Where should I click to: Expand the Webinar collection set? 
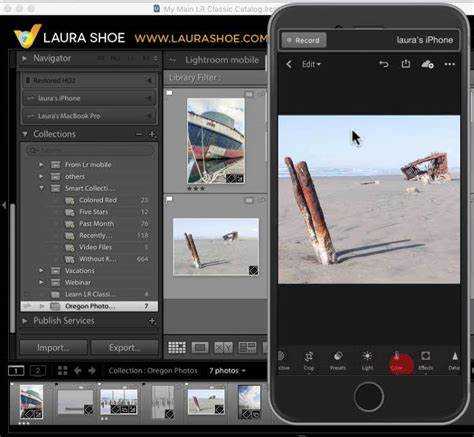41,282
